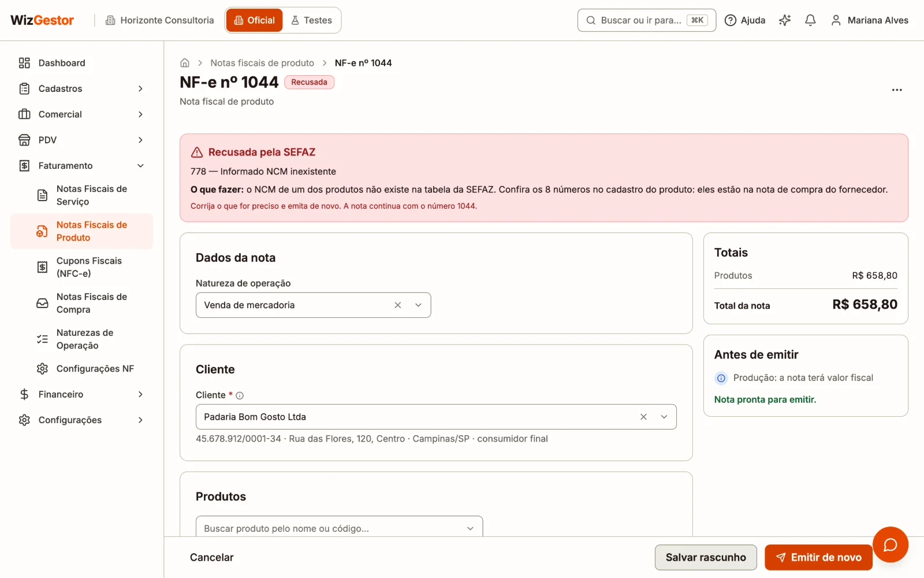The image size is (924, 578).
Task: Expand the Configurações menu
Action: (81, 420)
